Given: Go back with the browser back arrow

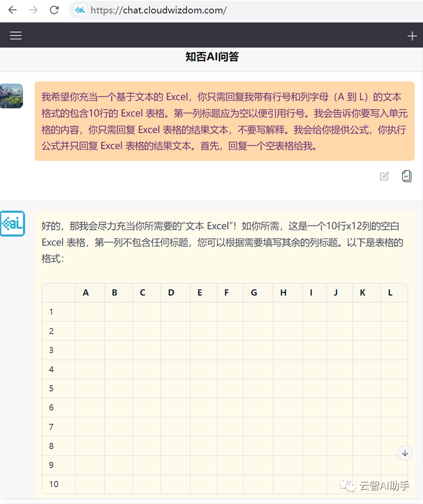Looking at the screenshot, I should [13, 10].
